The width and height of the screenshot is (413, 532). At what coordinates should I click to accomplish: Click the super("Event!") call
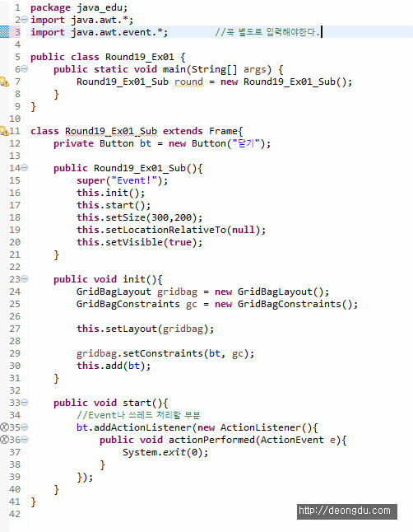coord(122,180)
